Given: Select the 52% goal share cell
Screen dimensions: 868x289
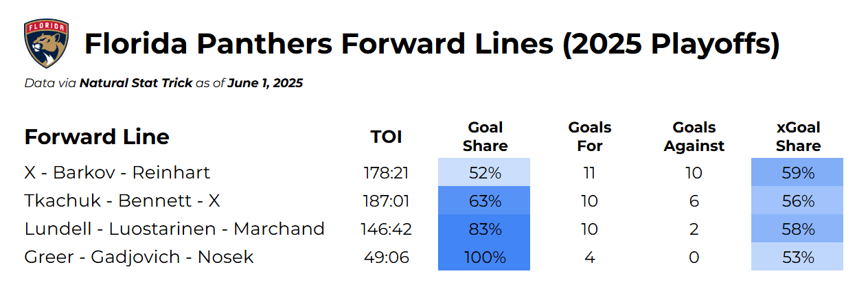Looking at the screenshot, I should coord(485,172).
